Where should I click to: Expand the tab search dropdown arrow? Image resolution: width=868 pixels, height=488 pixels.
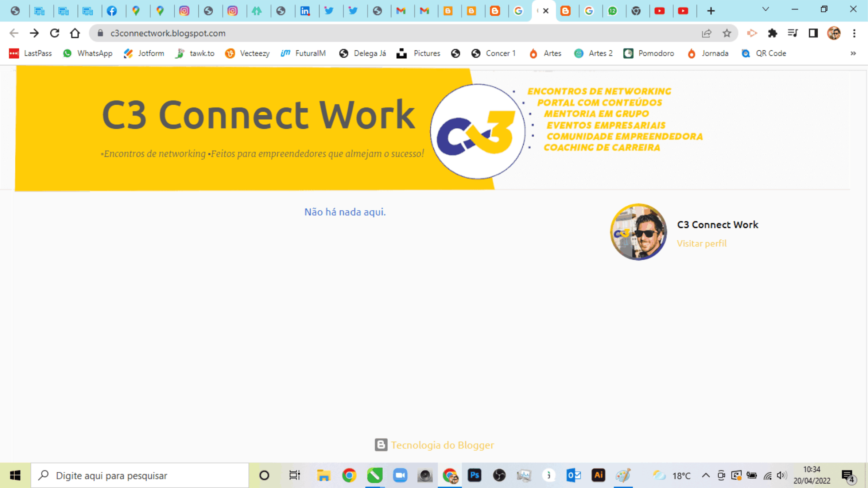[766, 9]
